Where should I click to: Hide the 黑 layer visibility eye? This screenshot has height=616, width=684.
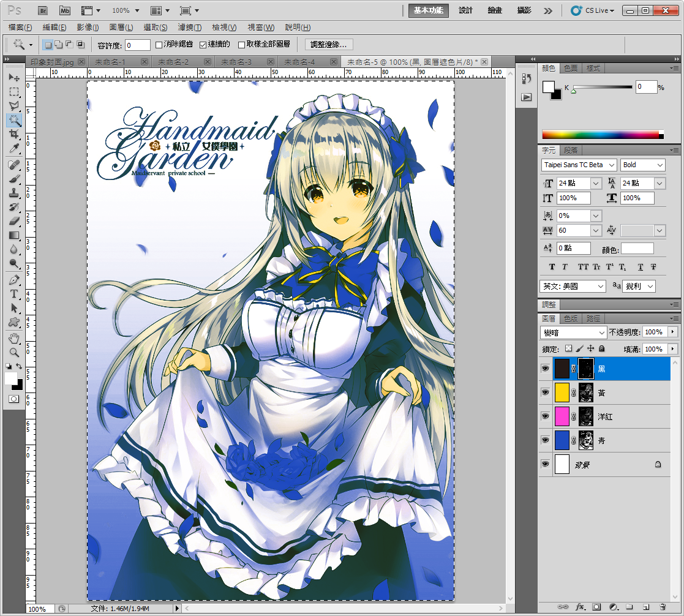pos(545,369)
